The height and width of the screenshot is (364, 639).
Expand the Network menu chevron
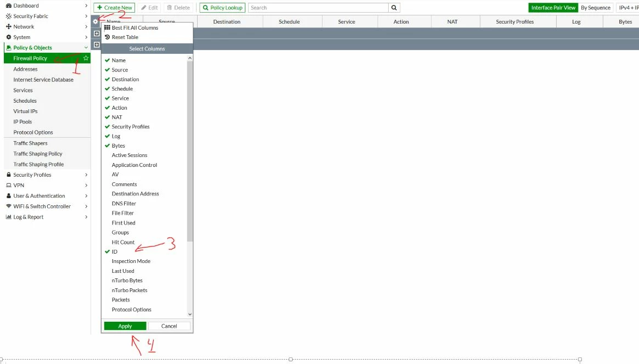coord(86,26)
